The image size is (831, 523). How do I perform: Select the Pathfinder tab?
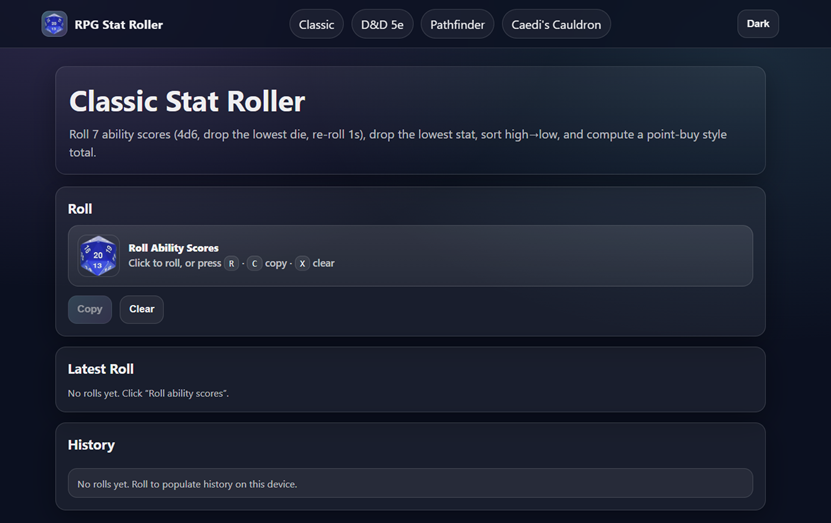457,24
